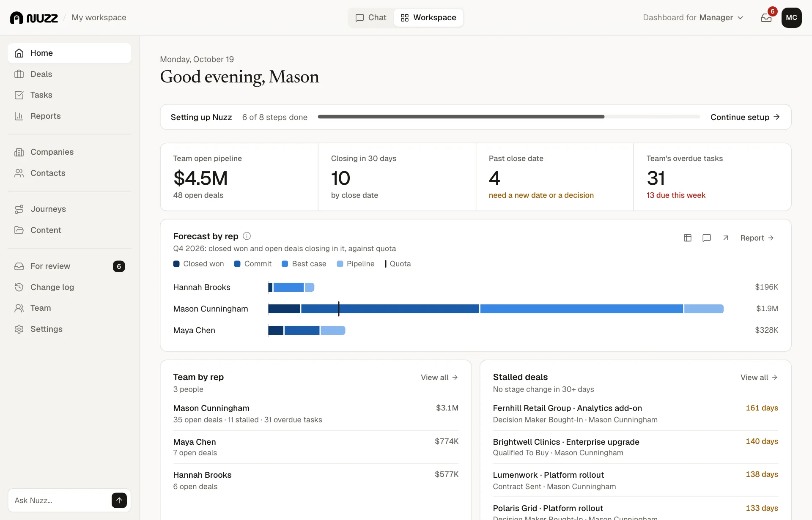Open the MC profile avatar
812x520 pixels.
(791, 18)
